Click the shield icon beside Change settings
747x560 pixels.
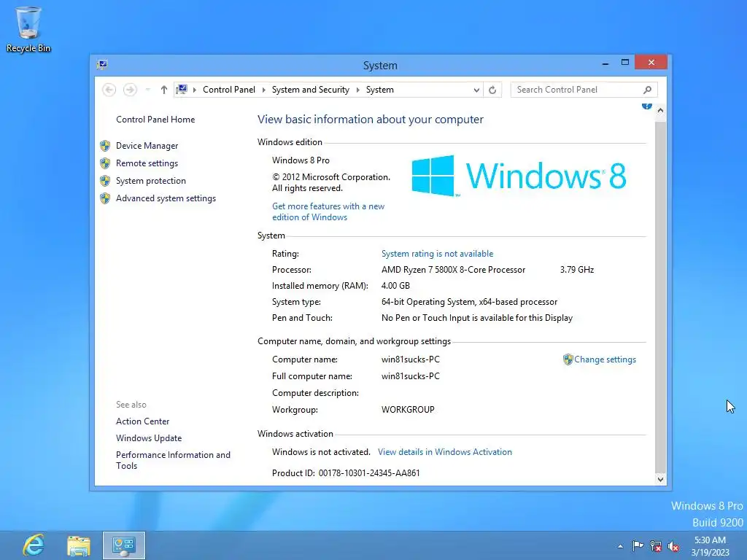[x=568, y=359]
